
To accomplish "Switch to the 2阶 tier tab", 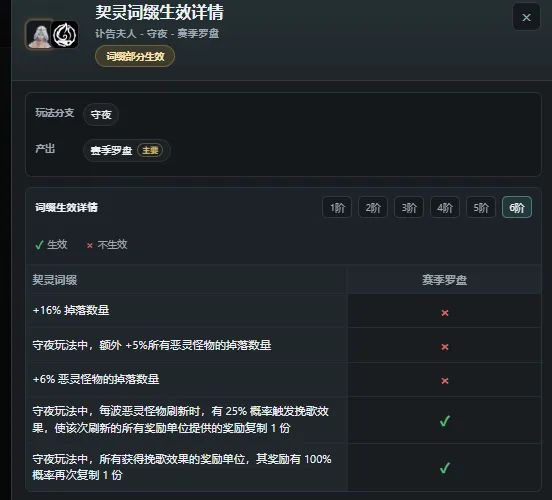I will point(373,207).
